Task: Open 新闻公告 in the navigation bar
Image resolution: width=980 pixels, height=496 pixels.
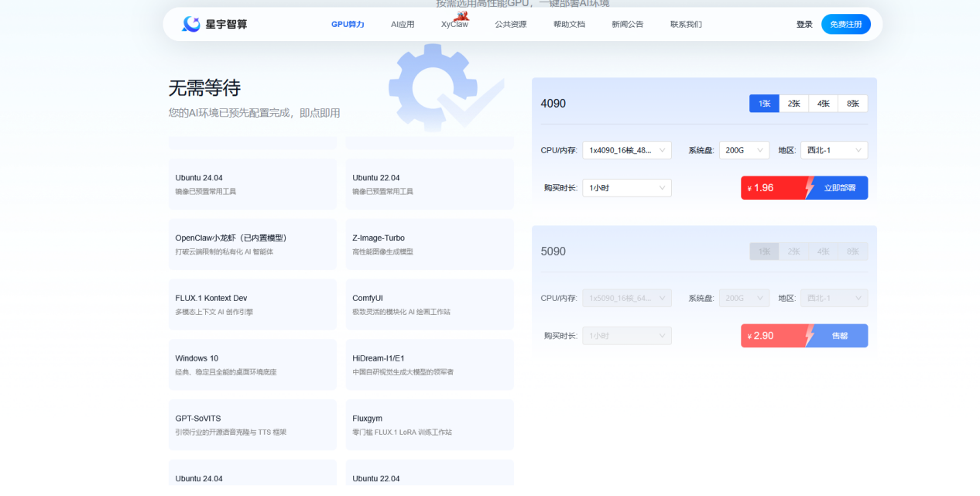Action: pyautogui.click(x=627, y=24)
